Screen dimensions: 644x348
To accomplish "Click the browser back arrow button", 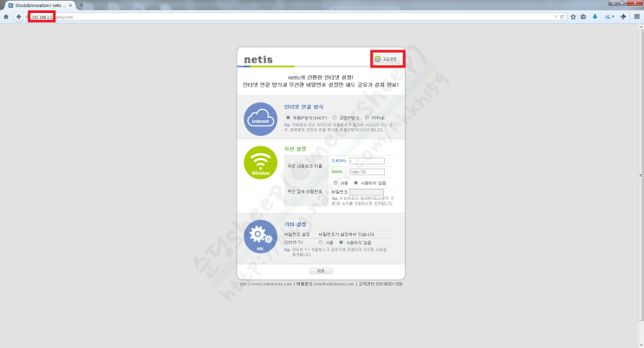I will [18, 16].
